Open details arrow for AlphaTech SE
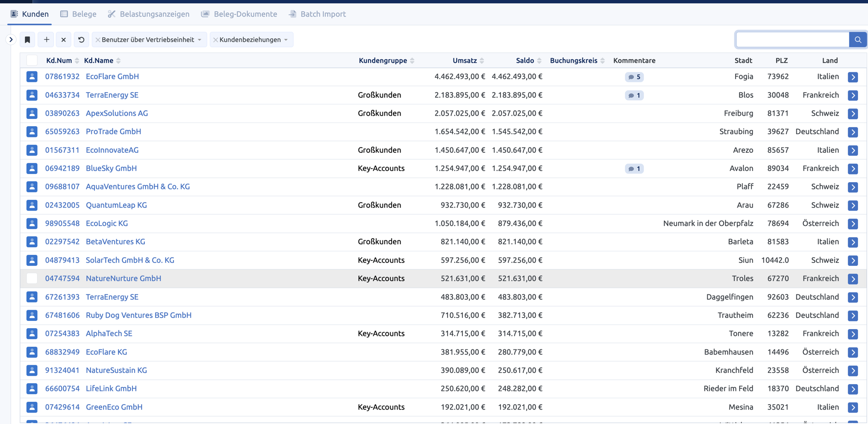Screen dimensions: 868x424 [x=853, y=334]
